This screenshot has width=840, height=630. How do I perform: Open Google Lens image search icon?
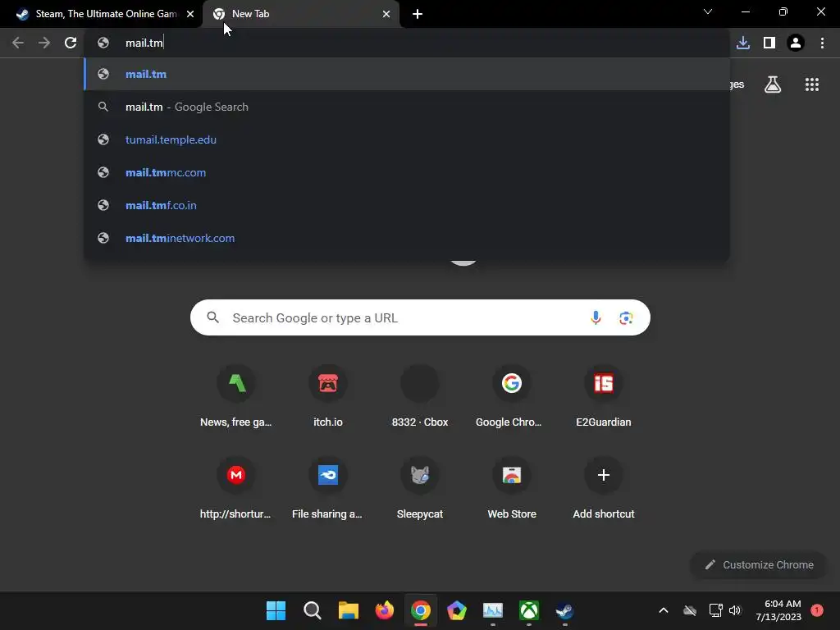(626, 317)
